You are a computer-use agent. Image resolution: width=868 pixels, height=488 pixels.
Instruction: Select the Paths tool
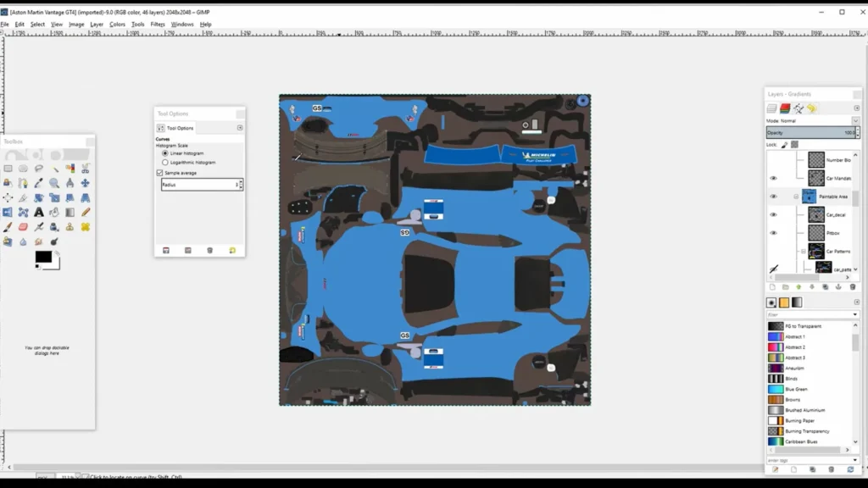click(23, 183)
